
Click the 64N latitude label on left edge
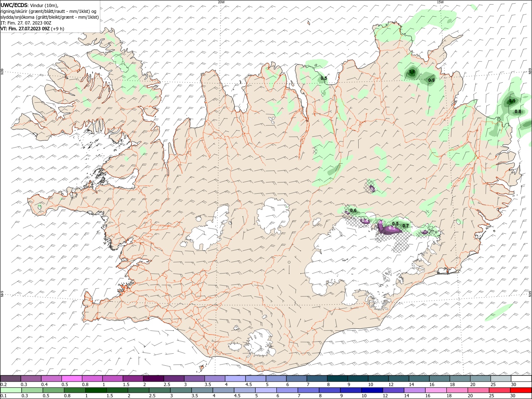2,294
